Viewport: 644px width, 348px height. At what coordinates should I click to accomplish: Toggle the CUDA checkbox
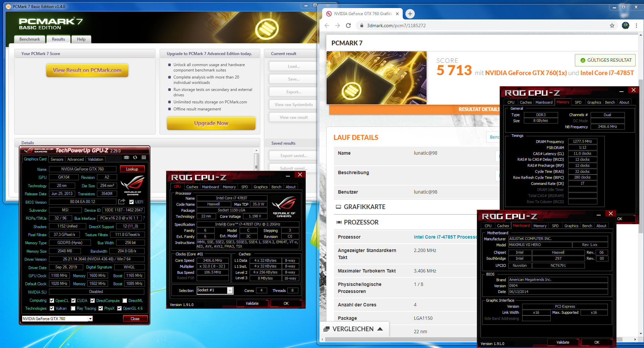tap(73, 301)
